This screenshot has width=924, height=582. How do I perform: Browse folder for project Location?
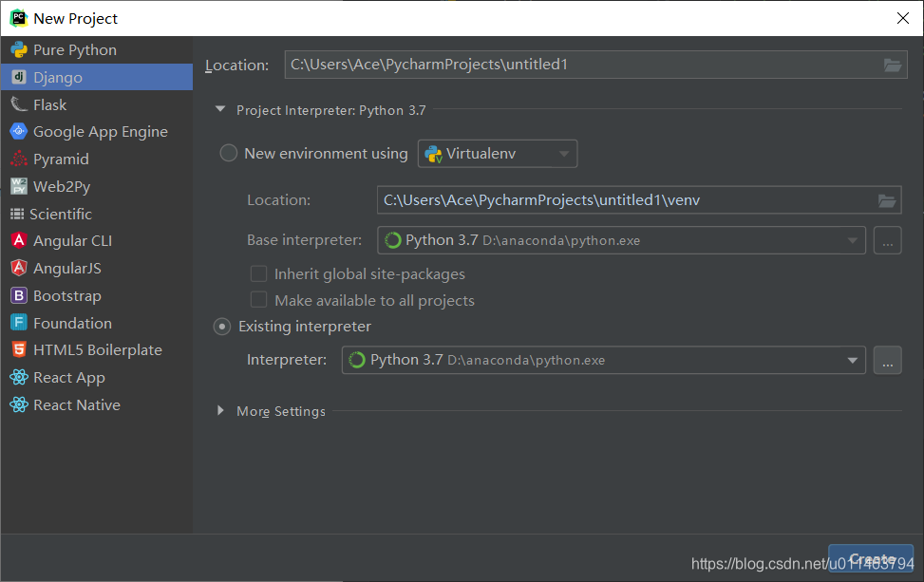pos(892,65)
